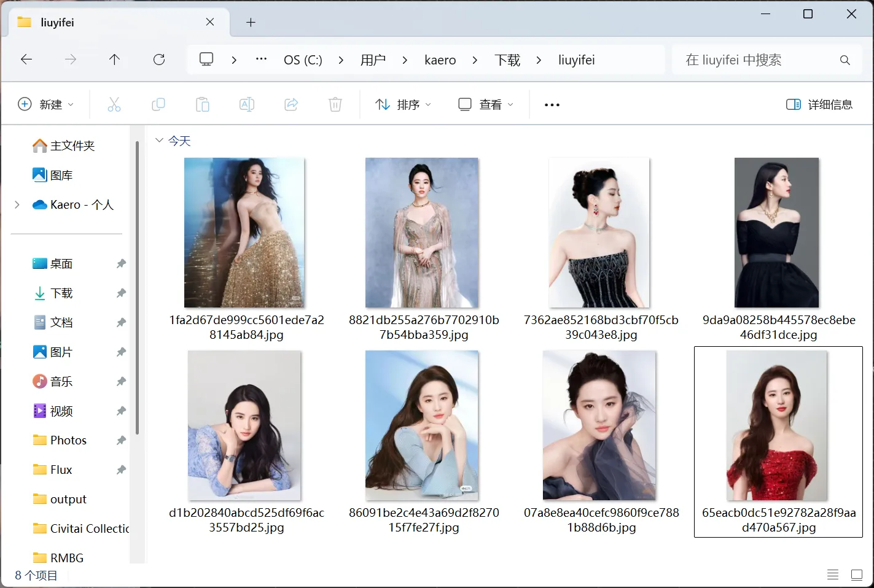Viewport: 874px width, 588px height.
Task: Navigate to OS (C:) in address bar
Action: [x=303, y=60]
